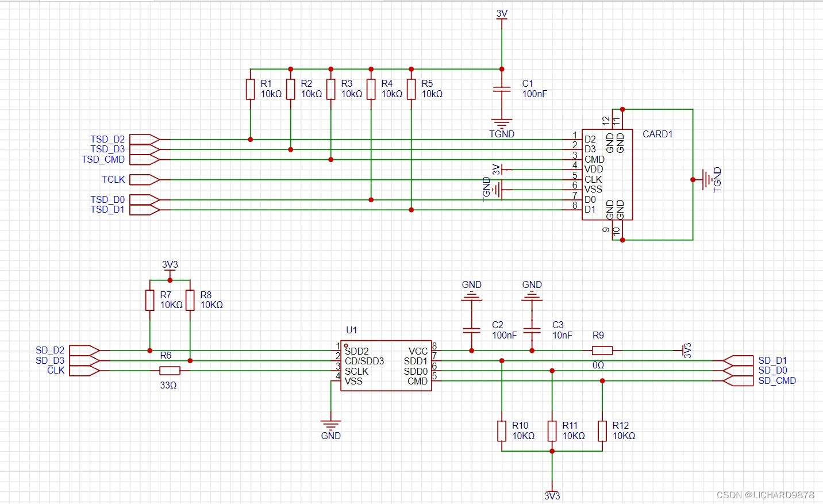Click the 10KΩ value of R7
This screenshot has width=823, height=504.
(171, 305)
